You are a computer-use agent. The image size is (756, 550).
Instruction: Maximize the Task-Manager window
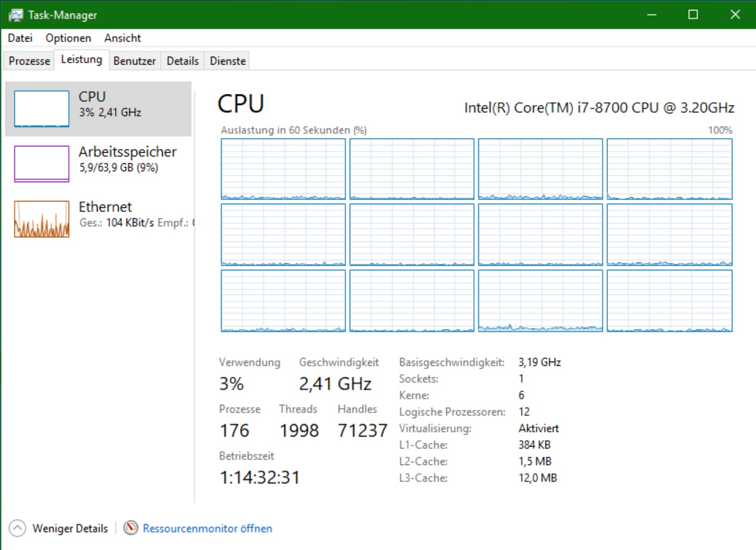pyautogui.click(x=693, y=15)
